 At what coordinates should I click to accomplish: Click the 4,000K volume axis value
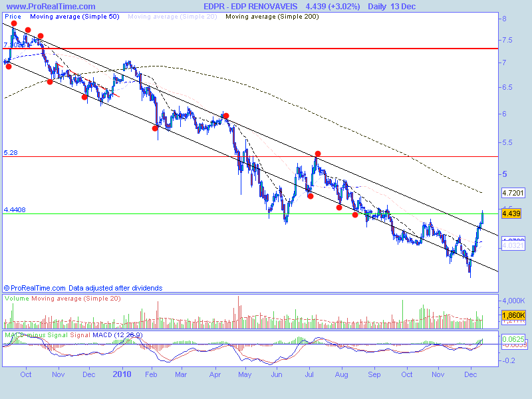(x=513, y=301)
